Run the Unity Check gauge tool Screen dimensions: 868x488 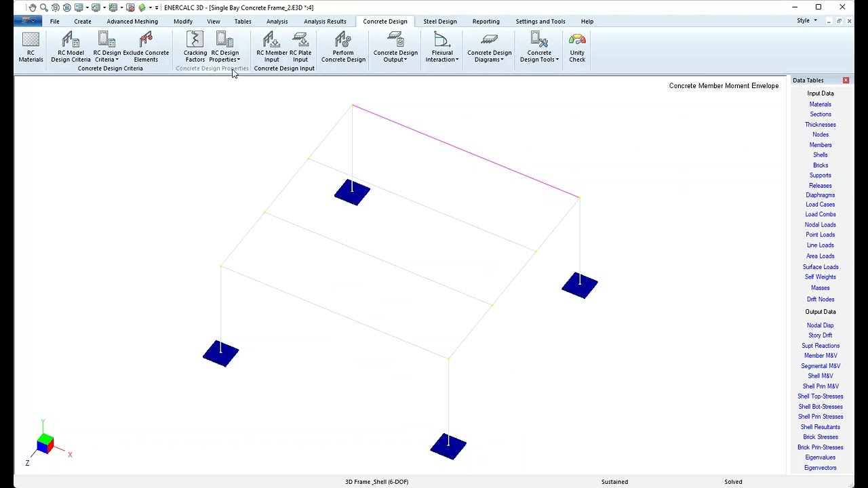(577, 47)
